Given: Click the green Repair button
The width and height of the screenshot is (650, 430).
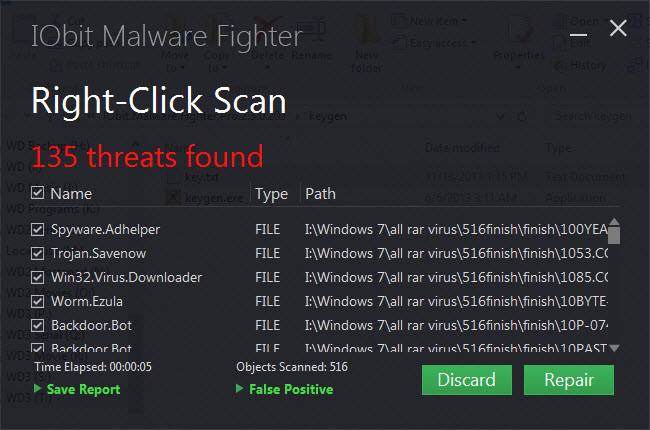Looking at the screenshot, I should (x=569, y=380).
